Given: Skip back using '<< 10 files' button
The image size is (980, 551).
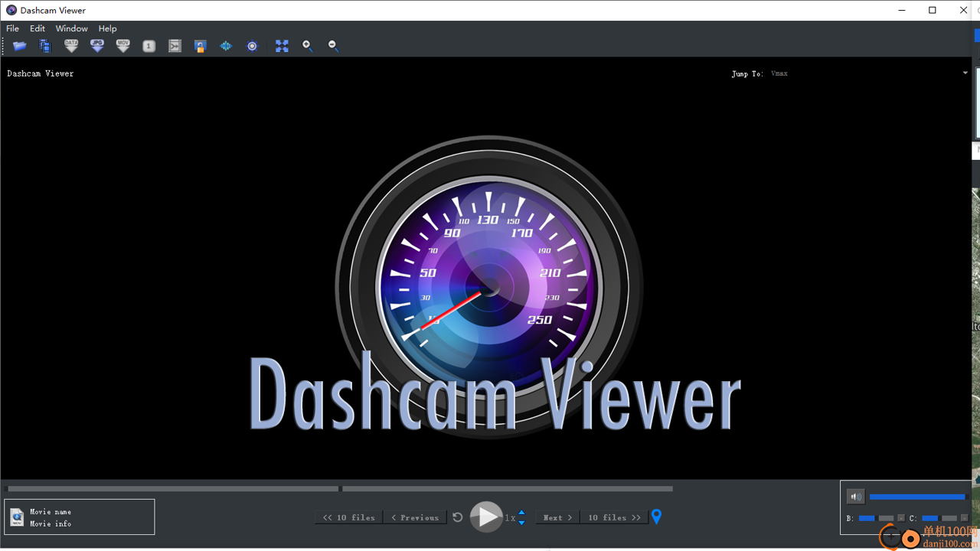Looking at the screenshot, I should pos(349,517).
